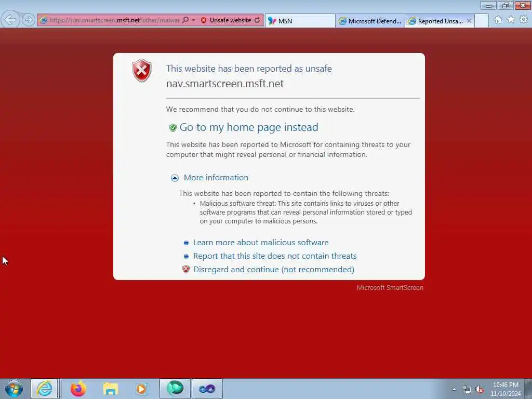Open Windows Media Player from taskbar
This screenshot has height=399, width=532.
pyautogui.click(x=141, y=389)
